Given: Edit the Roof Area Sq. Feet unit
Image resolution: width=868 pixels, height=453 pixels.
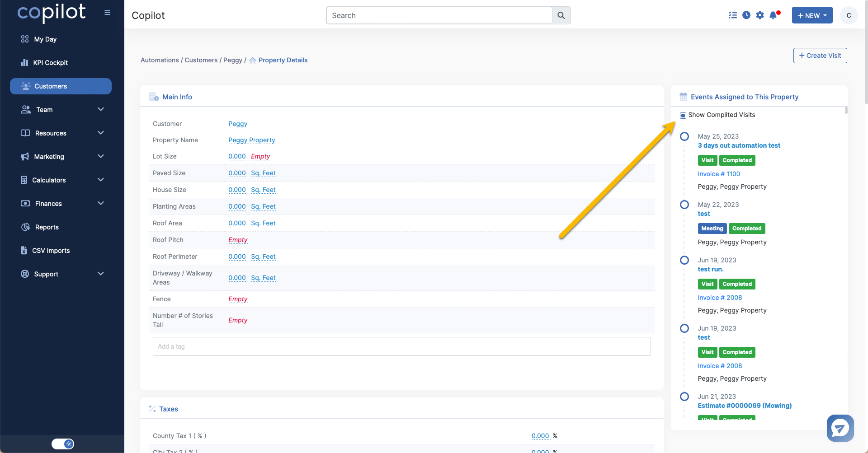Looking at the screenshot, I should [263, 223].
